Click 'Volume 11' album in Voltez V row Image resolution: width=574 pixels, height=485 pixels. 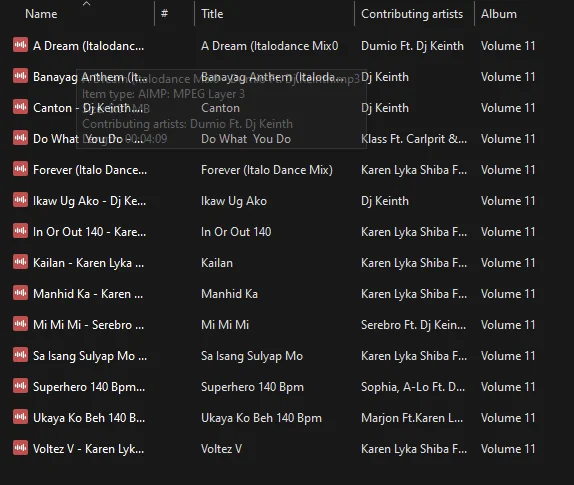tap(508, 449)
